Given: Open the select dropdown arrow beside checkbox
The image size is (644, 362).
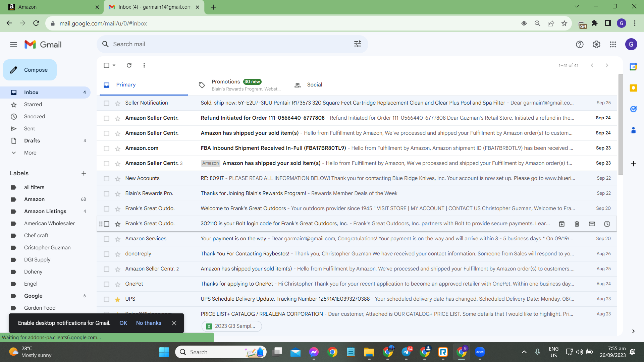Looking at the screenshot, I should 114,65.
